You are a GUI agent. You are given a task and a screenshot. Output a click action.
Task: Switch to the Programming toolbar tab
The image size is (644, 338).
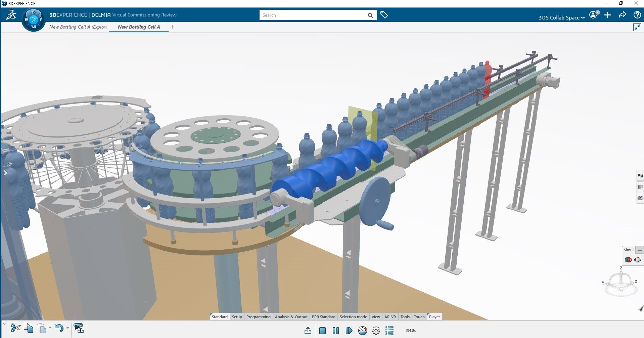coord(258,317)
